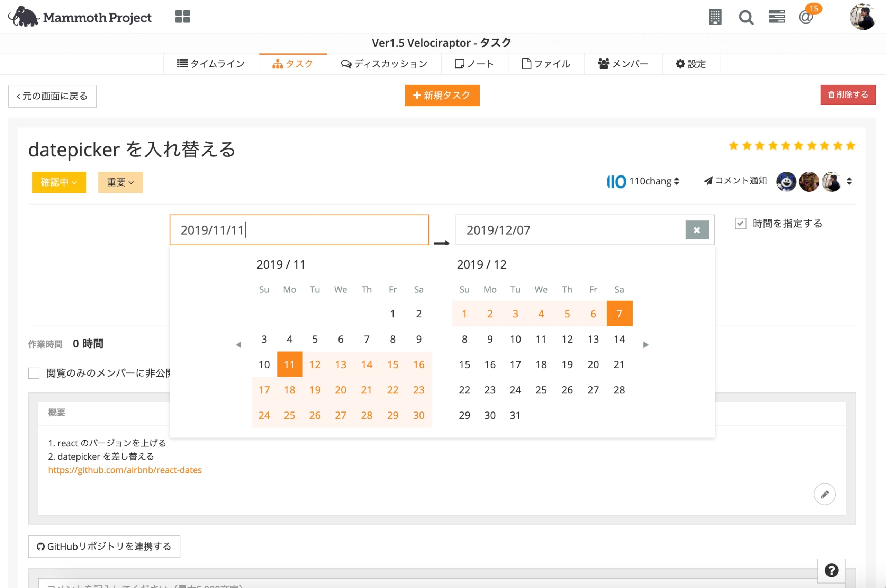Switch to the ディスカッション tab
The width and height of the screenshot is (886, 588).
tap(384, 64)
